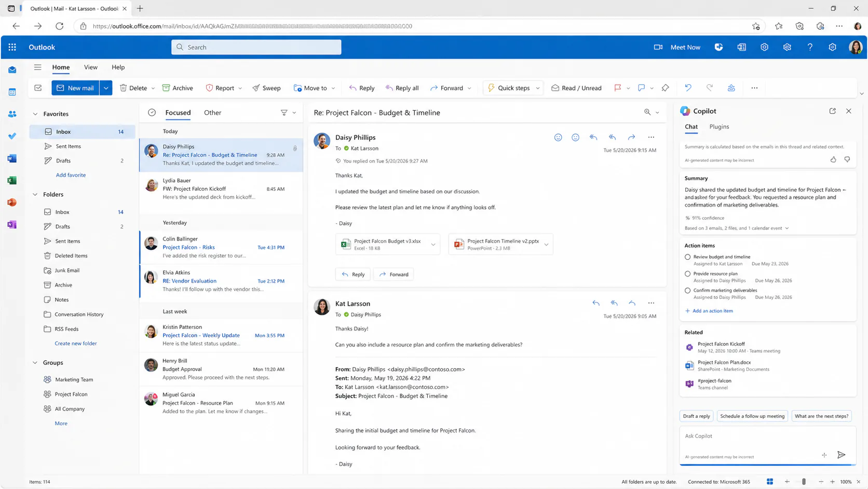The width and height of the screenshot is (868, 489).
Task: Click zoom out minus in status bar
Action: coord(821,482)
